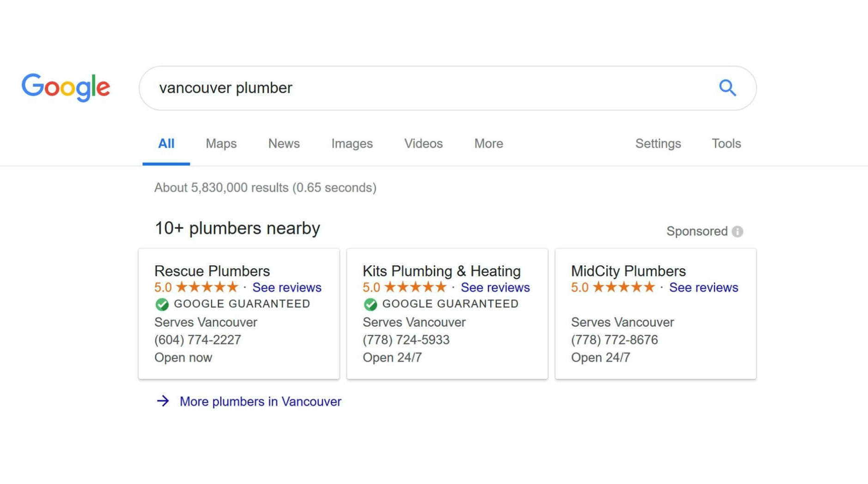The image size is (868, 484).
Task: Click Rescue Plumbers 5.0 rating number
Action: tap(163, 288)
